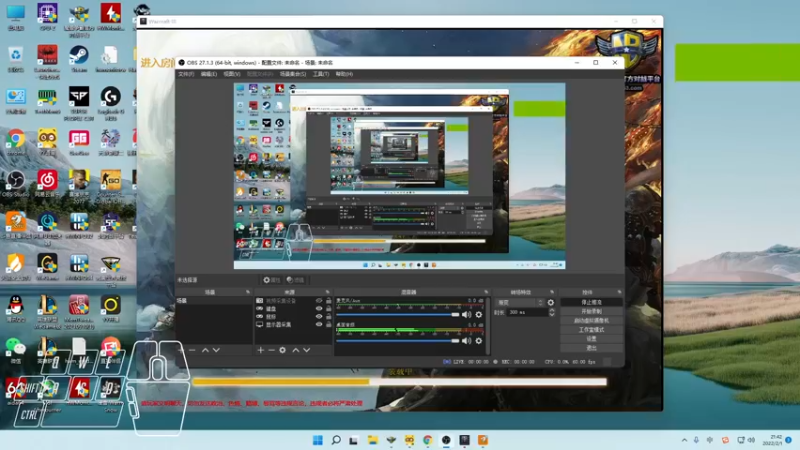The height and width of the screenshot is (450, 800).
Task: Click the remove source minus icon
Action: click(272, 350)
